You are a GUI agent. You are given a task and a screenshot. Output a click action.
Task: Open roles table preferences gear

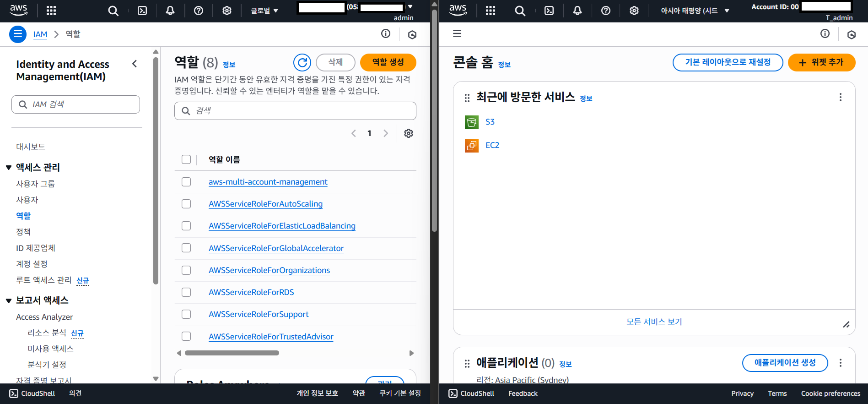[409, 133]
